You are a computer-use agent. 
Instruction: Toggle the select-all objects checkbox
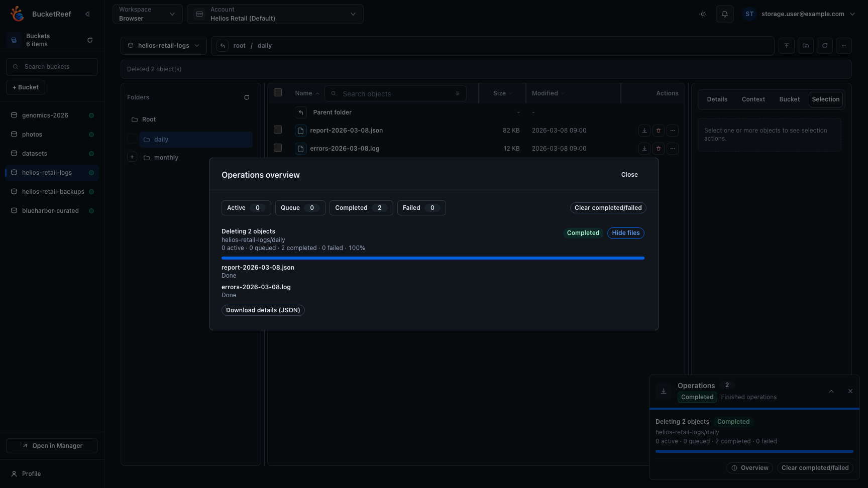click(x=278, y=92)
